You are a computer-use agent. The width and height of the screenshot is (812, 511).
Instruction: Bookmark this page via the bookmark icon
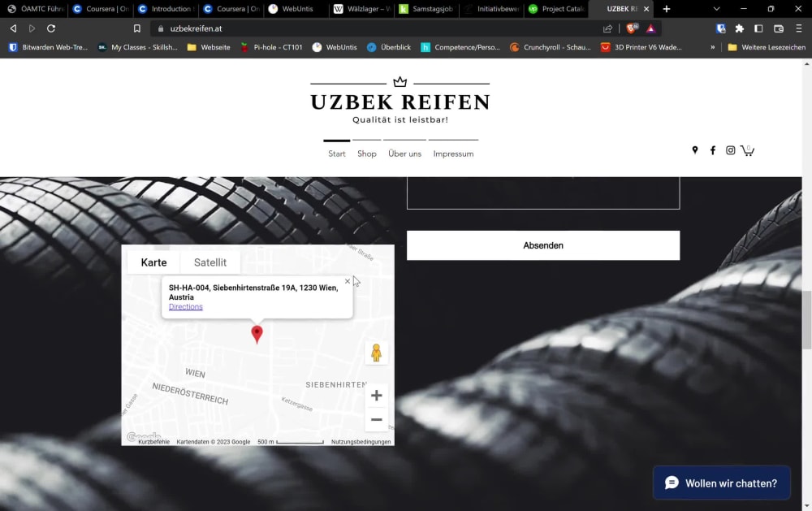coord(136,28)
